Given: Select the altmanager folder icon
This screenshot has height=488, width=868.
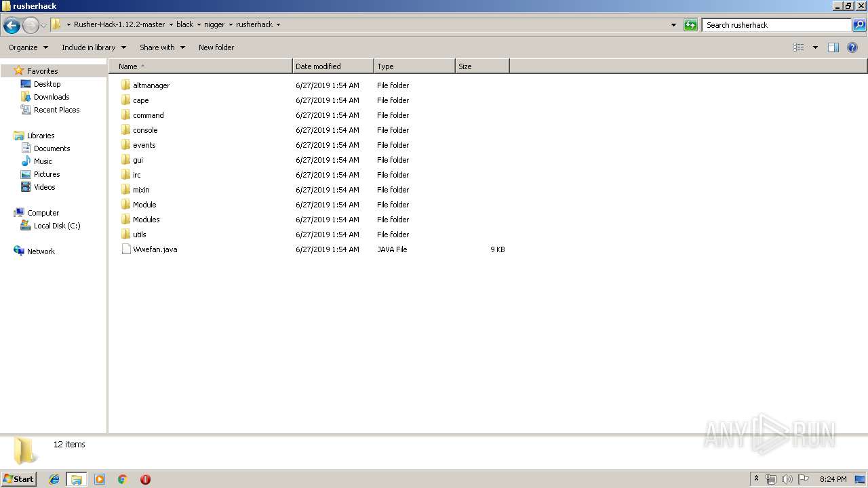Looking at the screenshot, I should pyautogui.click(x=125, y=85).
